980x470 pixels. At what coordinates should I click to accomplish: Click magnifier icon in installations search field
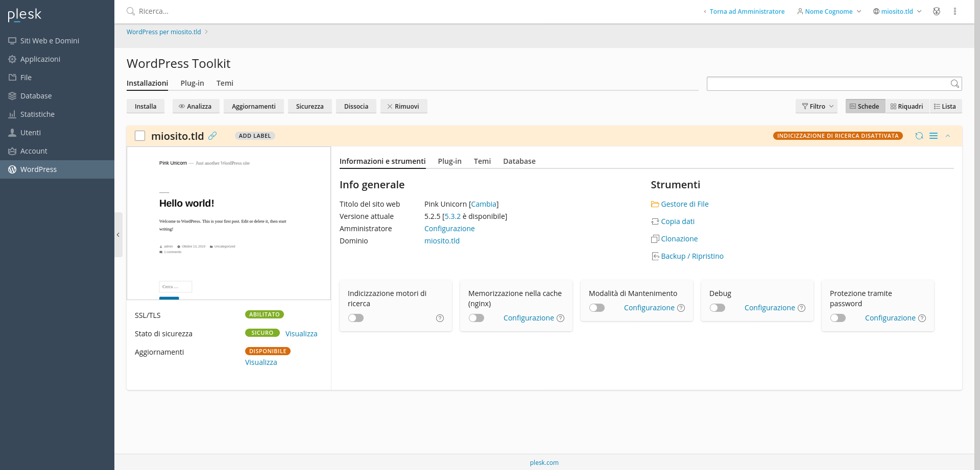(x=954, y=84)
